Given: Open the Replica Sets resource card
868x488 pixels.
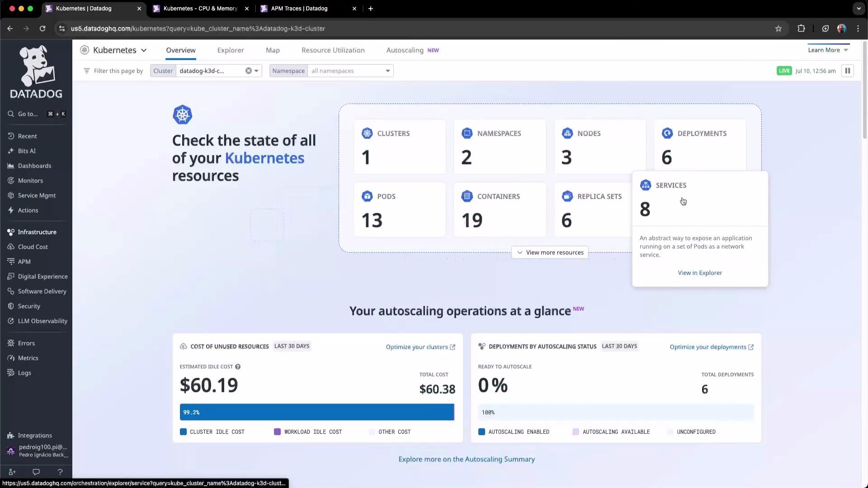Looking at the screenshot, I should pos(593,210).
